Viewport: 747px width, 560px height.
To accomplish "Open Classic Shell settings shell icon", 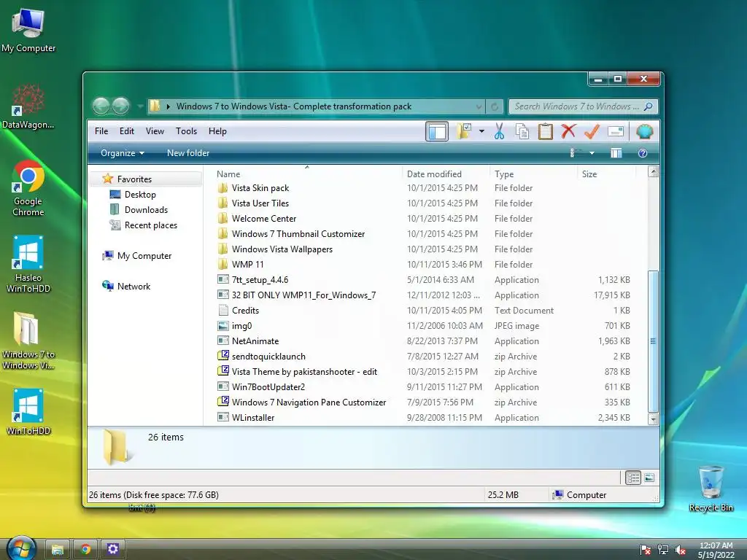I will (x=644, y=131).
